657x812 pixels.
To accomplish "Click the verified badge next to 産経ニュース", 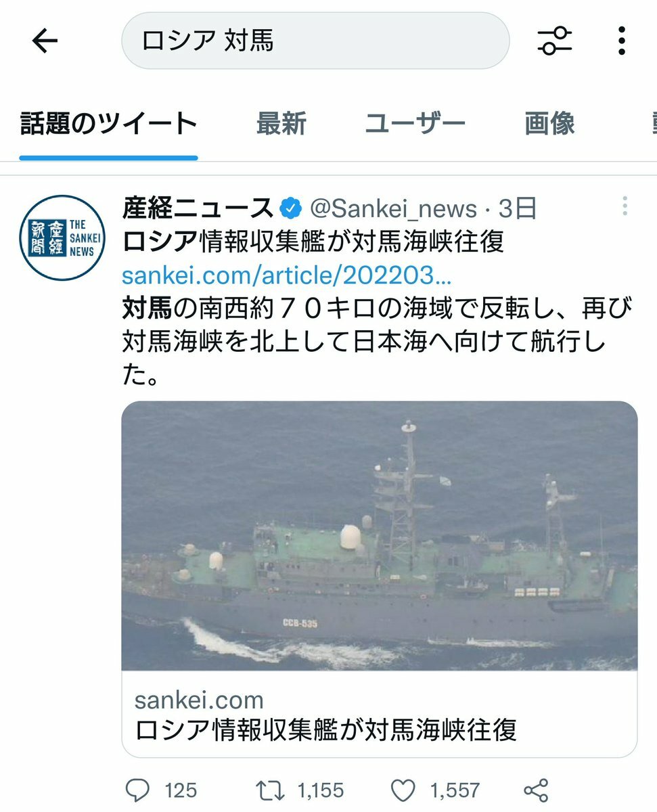I will pyautogui.click(x=290, y=209).
